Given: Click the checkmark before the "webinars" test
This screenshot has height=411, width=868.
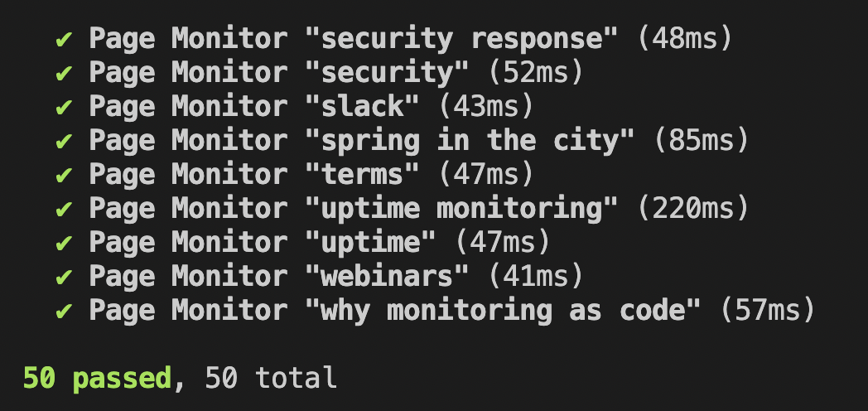Looking at the screenshot, I should click(64, 277).
